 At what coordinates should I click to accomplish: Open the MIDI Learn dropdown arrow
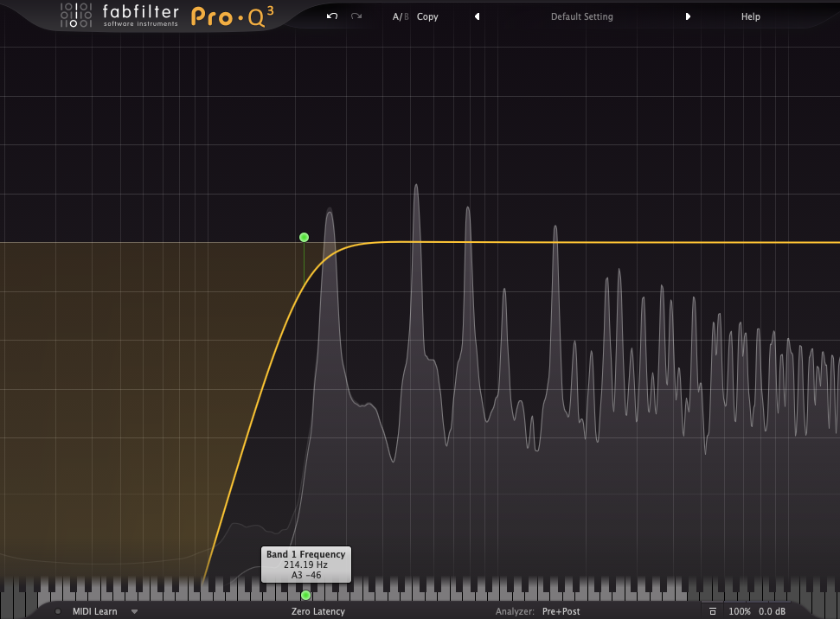[134, 611]
